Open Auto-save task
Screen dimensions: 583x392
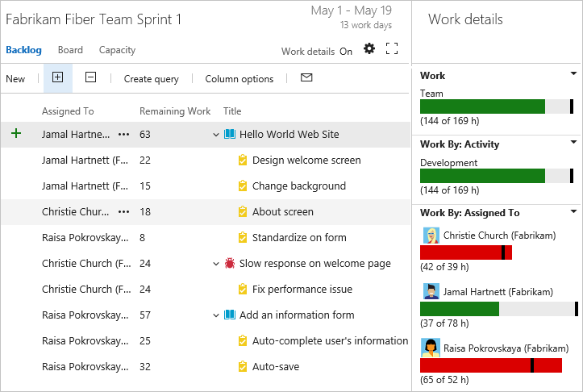pos(276,367)
